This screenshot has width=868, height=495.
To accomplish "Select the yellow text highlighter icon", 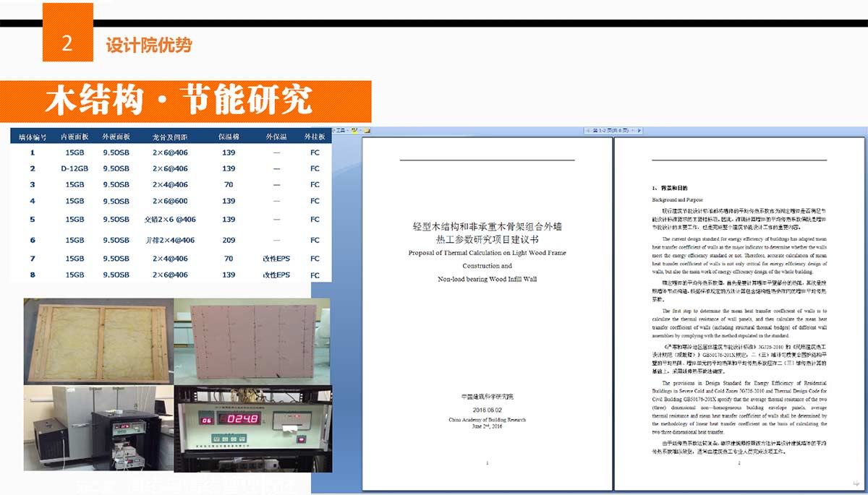I will [x=354, y=131].
